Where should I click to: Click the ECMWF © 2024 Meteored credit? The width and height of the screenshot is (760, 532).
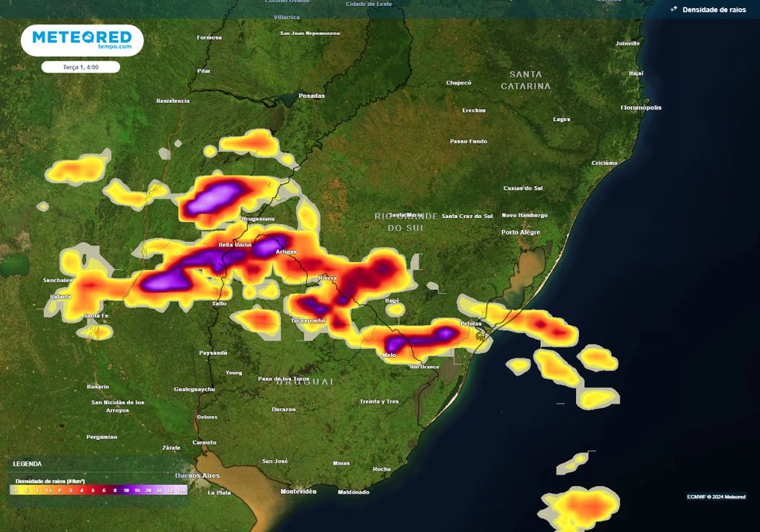[x=715, y=496]
